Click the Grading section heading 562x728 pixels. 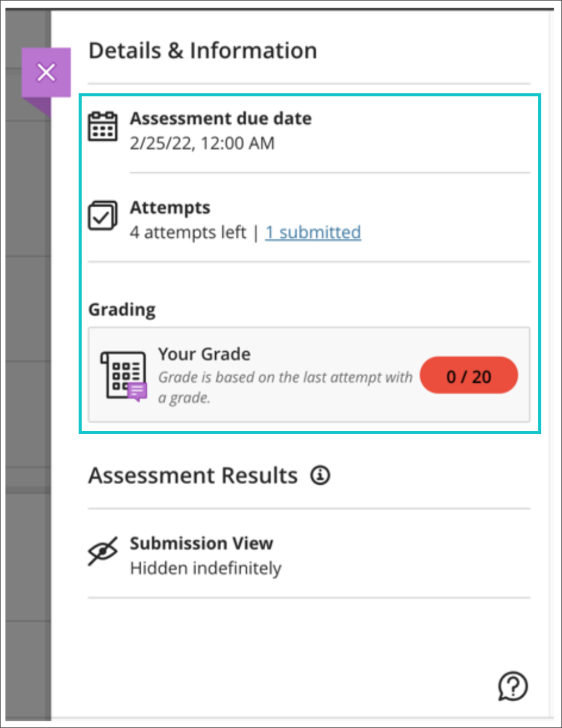(x=121, y=310)
